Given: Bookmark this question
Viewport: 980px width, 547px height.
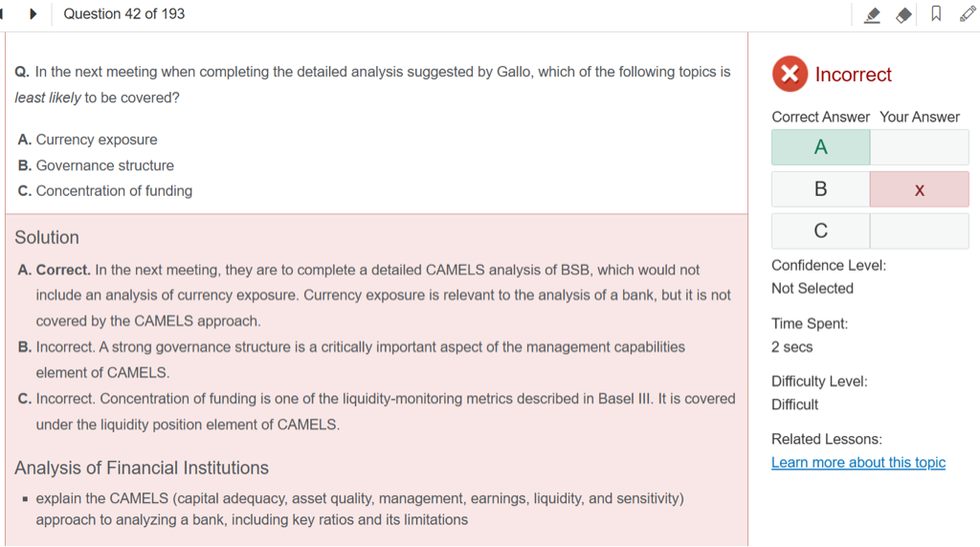Looking at the screenshot, I should pos(936,14).
